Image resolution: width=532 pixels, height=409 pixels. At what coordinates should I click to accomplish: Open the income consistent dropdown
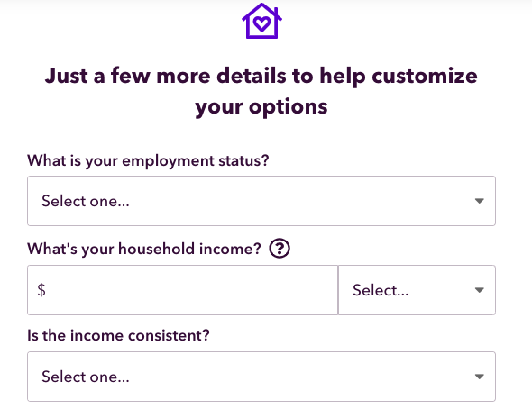[261, 377]
